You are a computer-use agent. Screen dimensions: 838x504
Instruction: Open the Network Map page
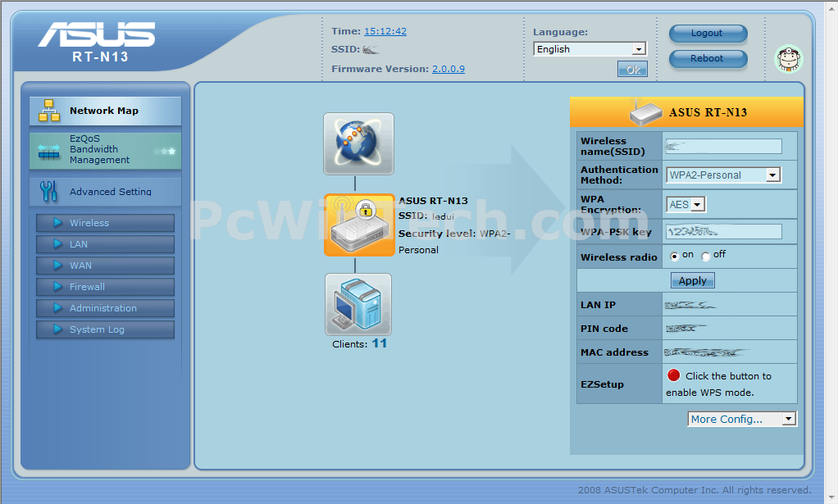click(x=105, y=111)
